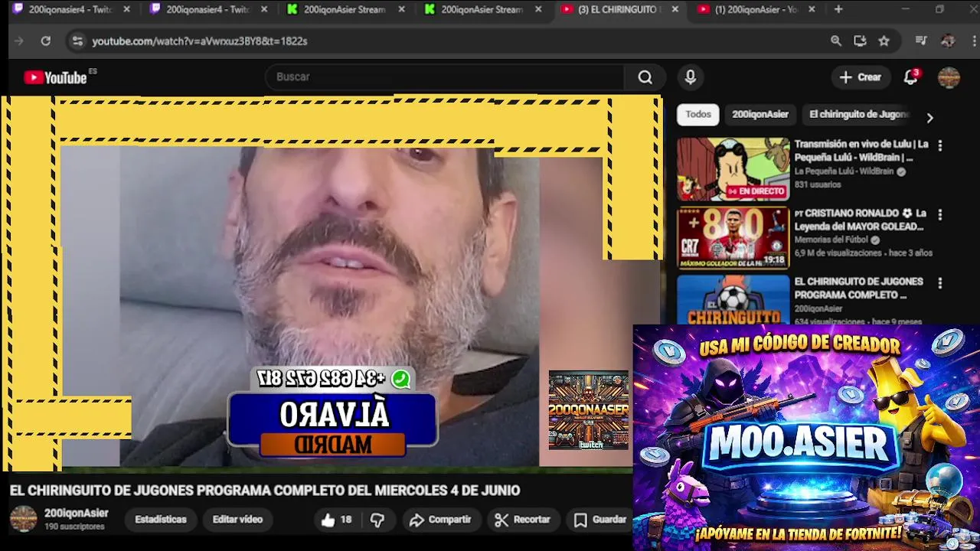Click La Pequeña Lulú - WildBrain channel name

(844, 171)
